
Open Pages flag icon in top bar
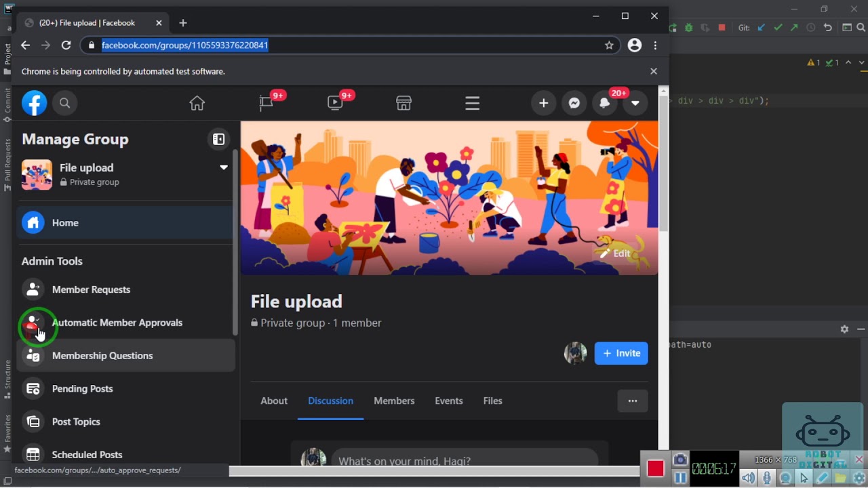coord(266,103)
